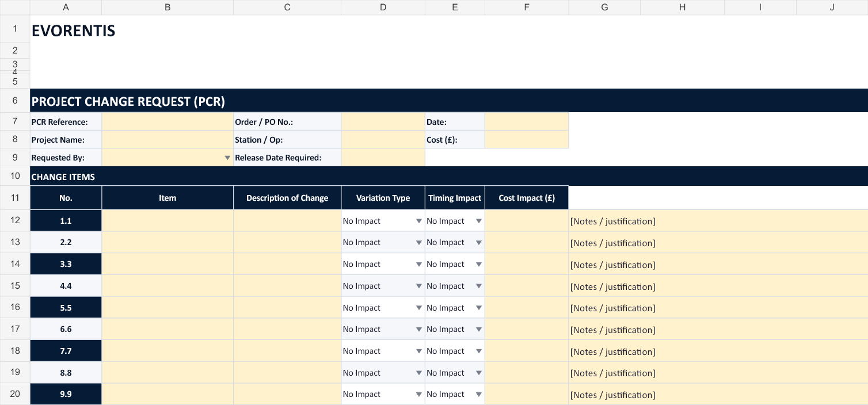Select the Cost (£) input cell
The width and height of the screenshot is (868, 405).
pyautogui.click(x=527, y=140)
